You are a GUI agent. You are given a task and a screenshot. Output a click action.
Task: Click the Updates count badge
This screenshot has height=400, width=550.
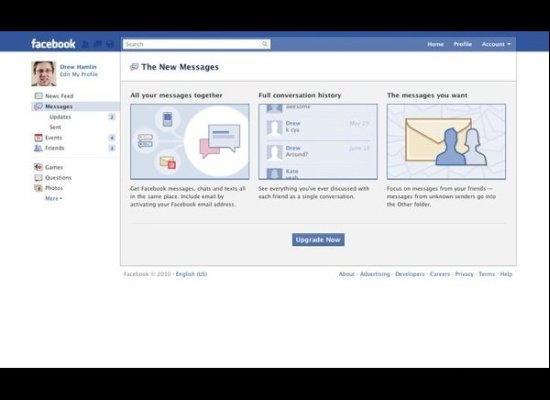112,117
